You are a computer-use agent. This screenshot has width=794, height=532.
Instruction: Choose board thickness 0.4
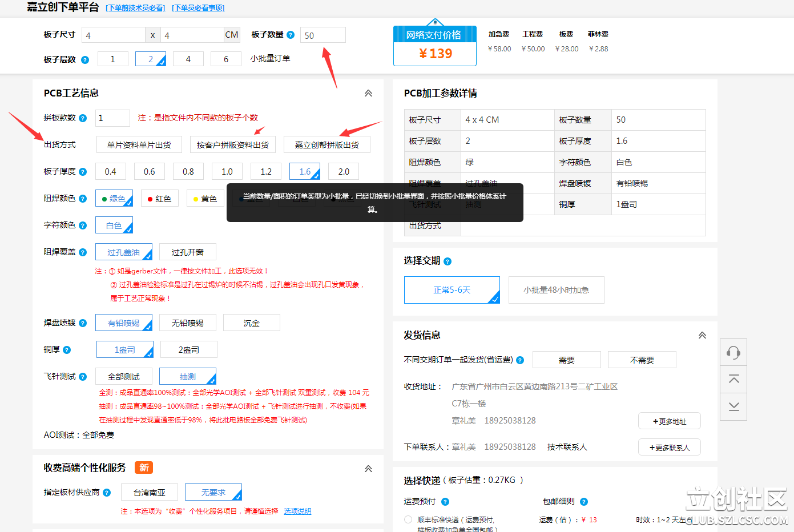coord(111,171)
